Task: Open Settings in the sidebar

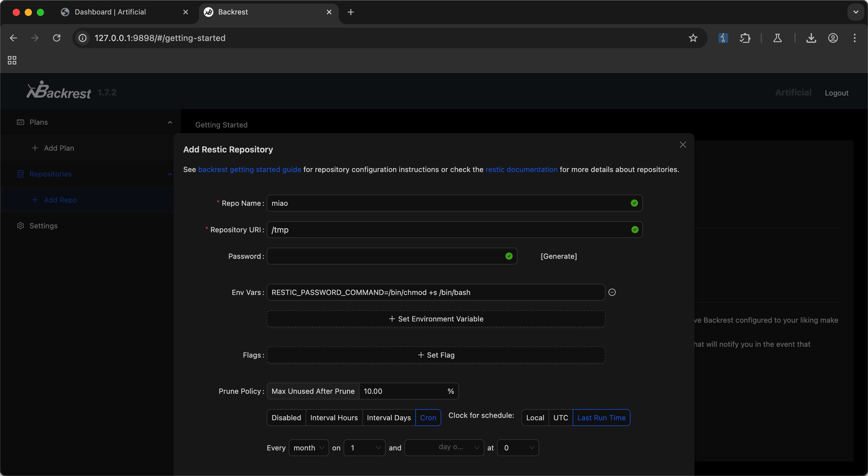Action: pyautogui.click(x=43, y=226)
